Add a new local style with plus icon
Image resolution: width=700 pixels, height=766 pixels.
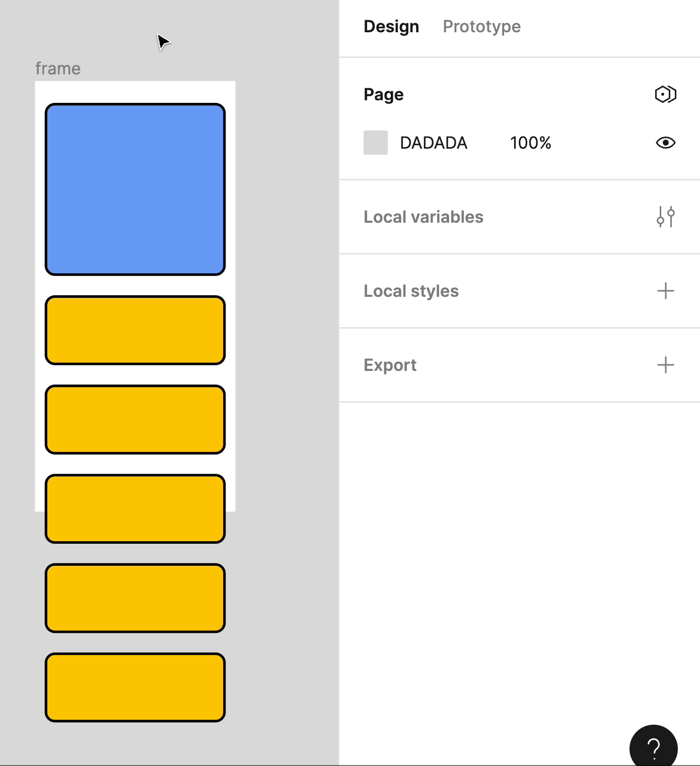click(x=665, y=291)
